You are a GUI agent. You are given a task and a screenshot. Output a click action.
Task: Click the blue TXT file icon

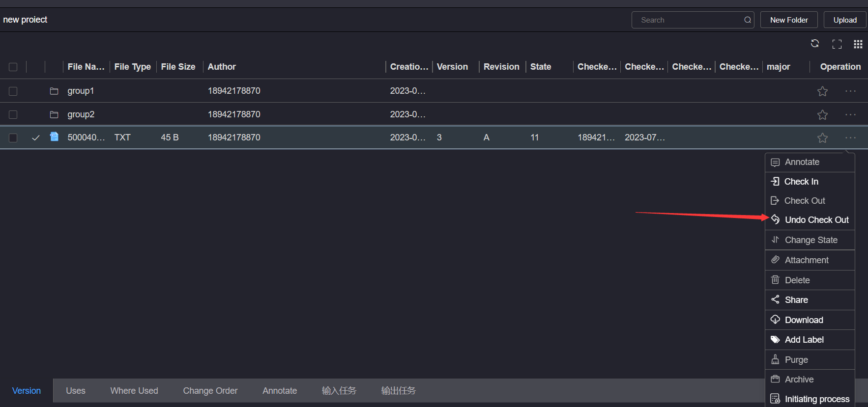[54, 136]
